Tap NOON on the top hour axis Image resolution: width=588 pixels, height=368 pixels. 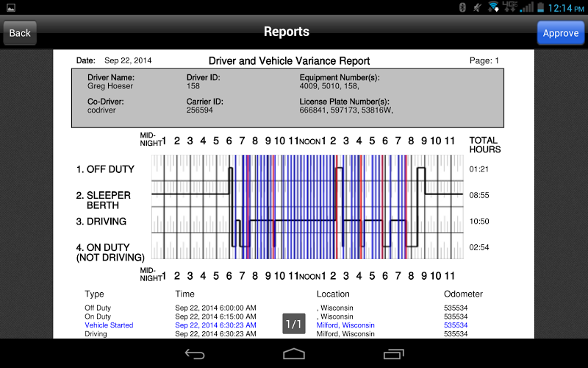[309, 141]
